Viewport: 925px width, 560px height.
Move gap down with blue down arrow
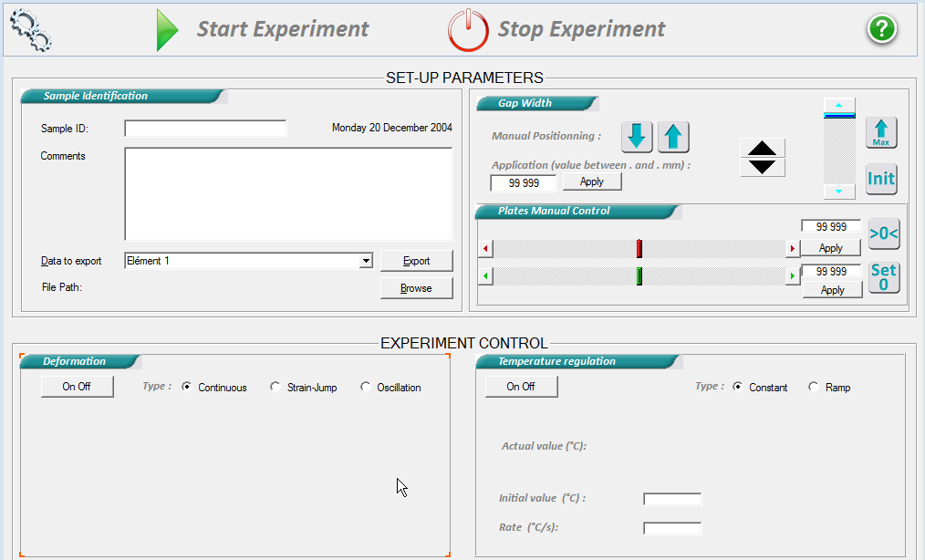click(637, 137)
